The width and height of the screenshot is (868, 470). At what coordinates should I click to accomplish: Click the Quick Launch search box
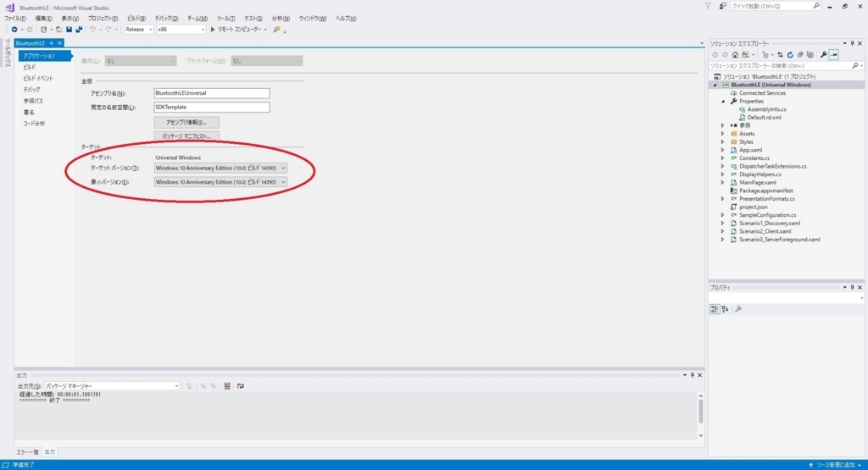[776, 6]
